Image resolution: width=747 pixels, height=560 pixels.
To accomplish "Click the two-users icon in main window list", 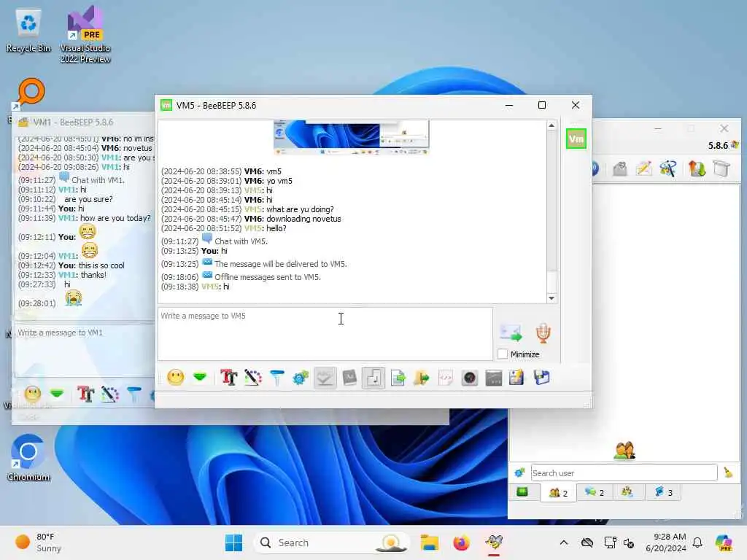I will [x=624, y=451].
